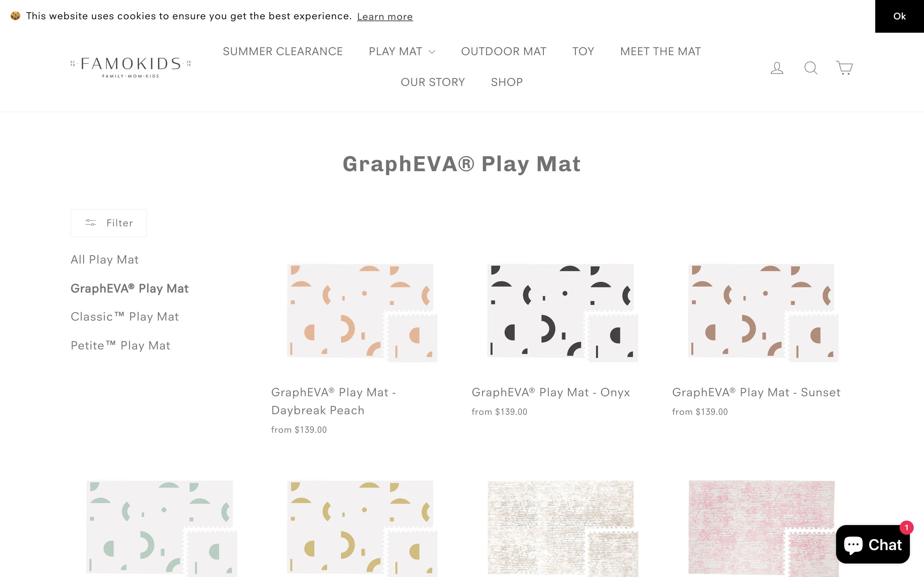
Task: Open Petite Play Mat collection
Action: (120, 345)
